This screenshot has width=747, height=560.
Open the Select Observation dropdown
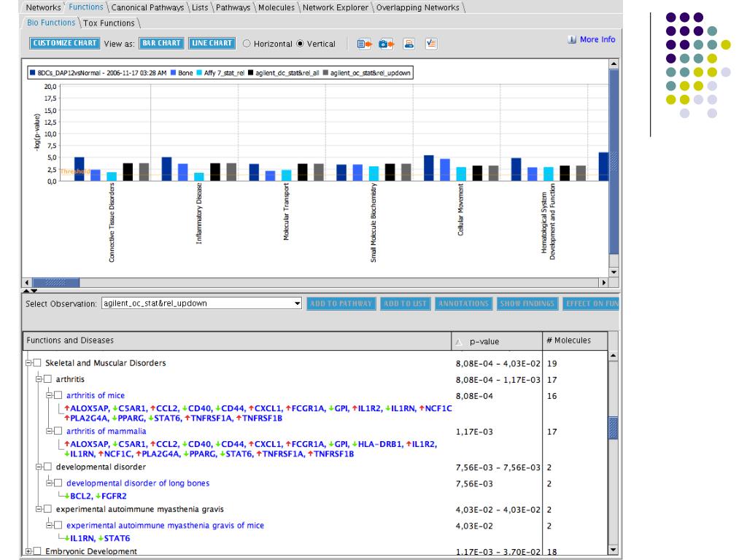pyautogui.click(x=297, y=303)
